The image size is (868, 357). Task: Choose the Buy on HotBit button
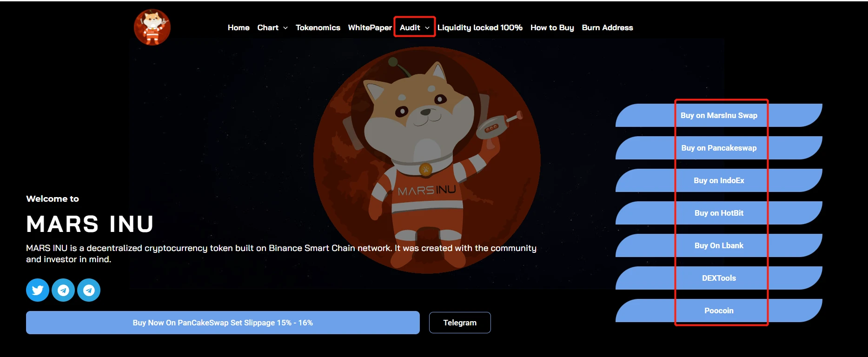click(x=719, y=213)
